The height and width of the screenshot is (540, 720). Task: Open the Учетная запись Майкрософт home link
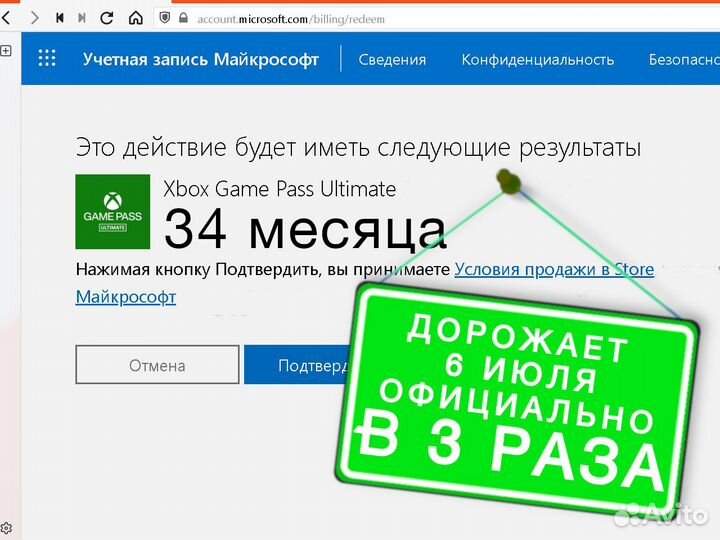[x=201, y=59]
